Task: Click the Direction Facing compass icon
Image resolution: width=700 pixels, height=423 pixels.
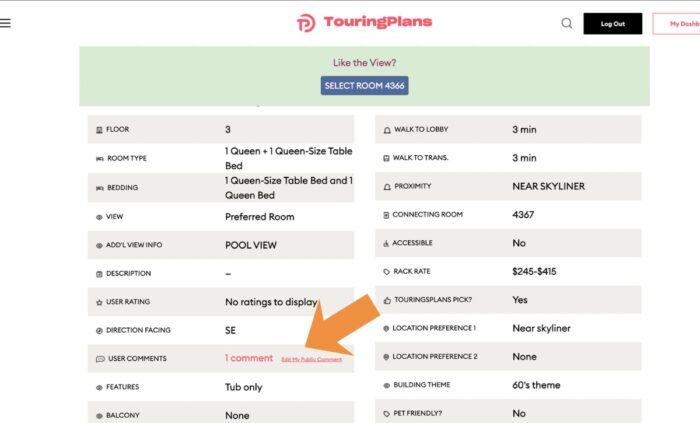Action: pyautogui.click(x=98, y=330)
